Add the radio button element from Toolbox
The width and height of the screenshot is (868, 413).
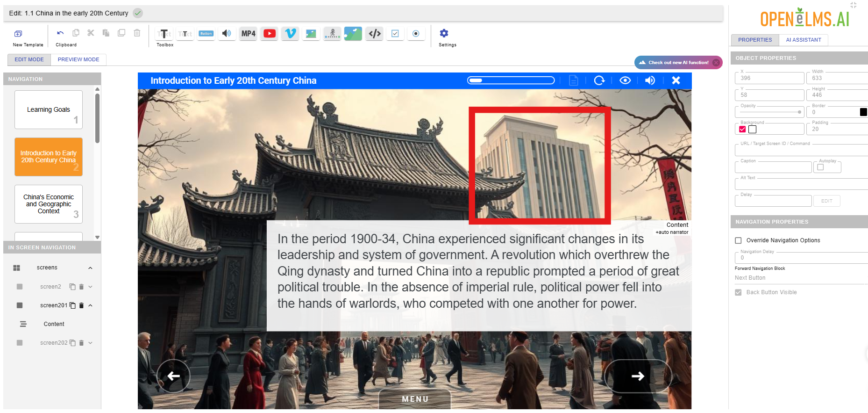click(416, 34)
